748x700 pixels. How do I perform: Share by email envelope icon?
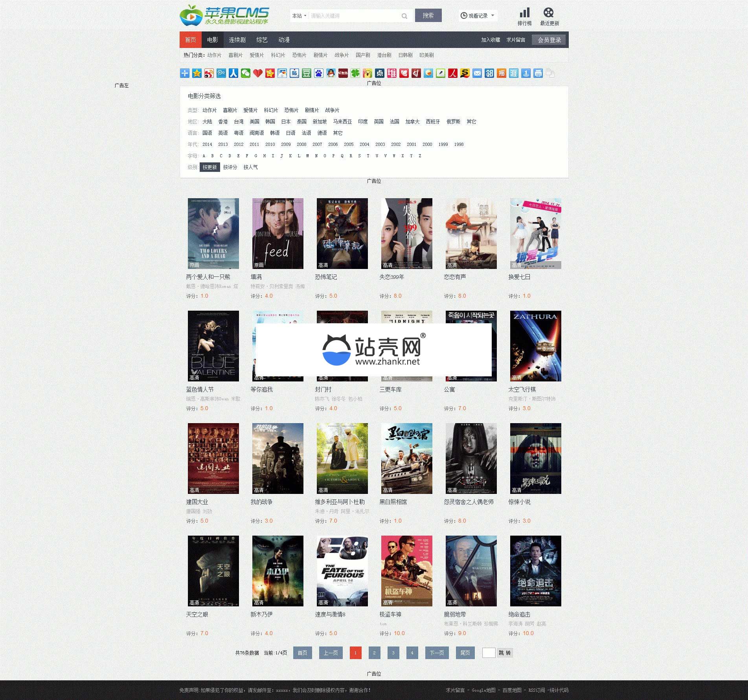[477, 73]
